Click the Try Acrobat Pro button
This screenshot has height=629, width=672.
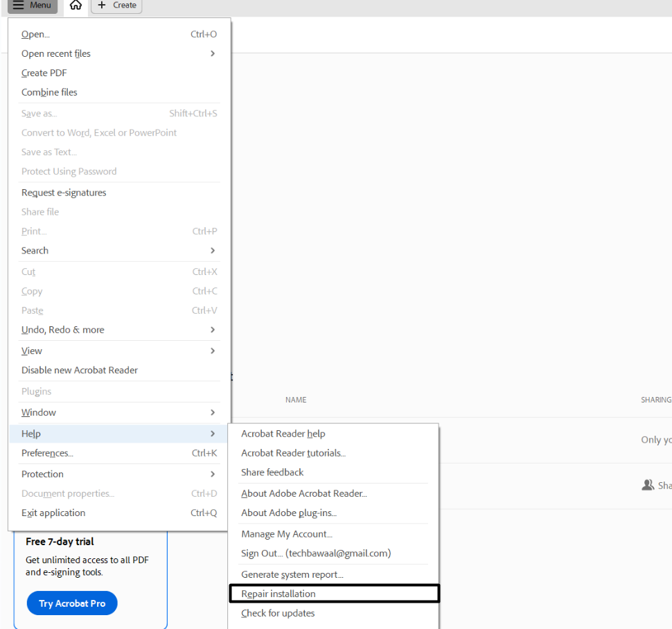pos(71,603)
